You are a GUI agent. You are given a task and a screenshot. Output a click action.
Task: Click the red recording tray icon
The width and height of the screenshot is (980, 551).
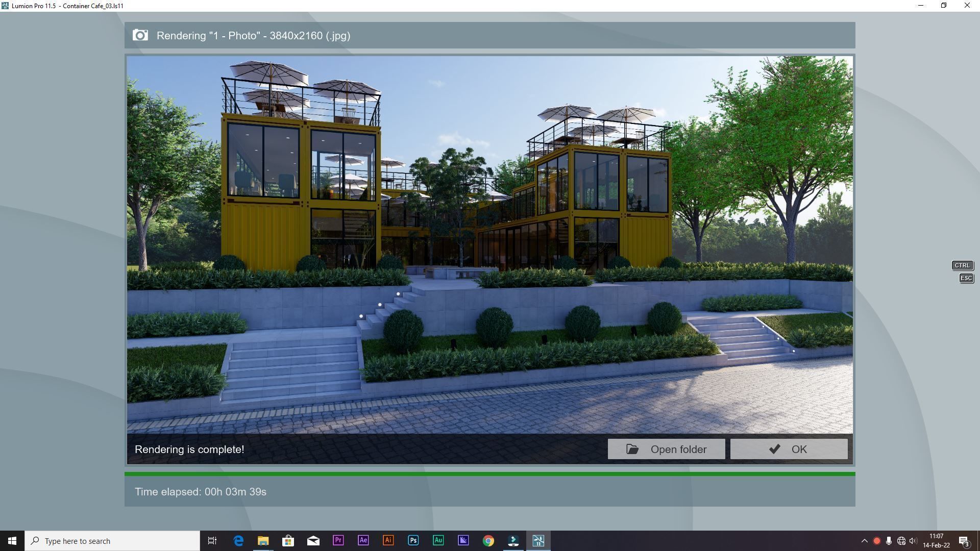click(x=877, y=541)
